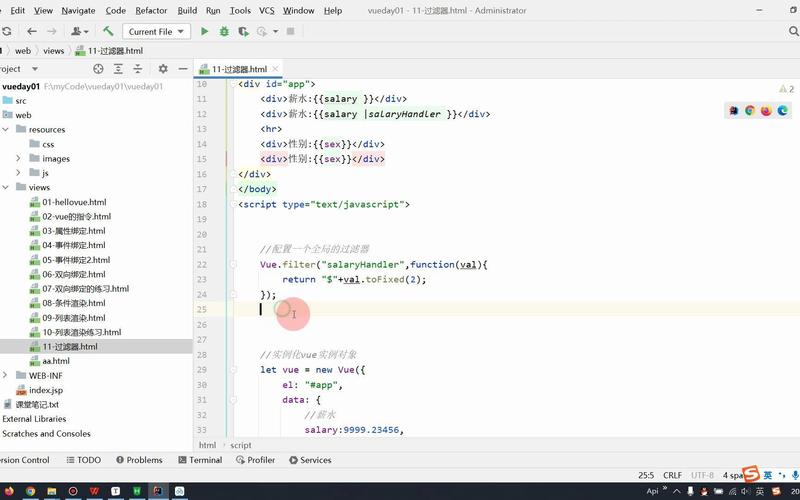The height and width of the screenshot is (500, 800).
Task: Open the Services tool window
Action: click(310, 460)
